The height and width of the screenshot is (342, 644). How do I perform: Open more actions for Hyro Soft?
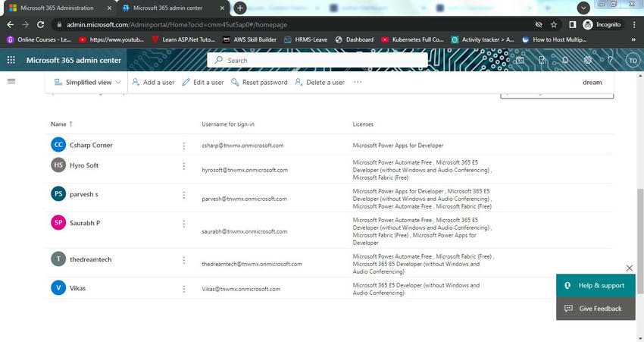click(x=184, y=166)
